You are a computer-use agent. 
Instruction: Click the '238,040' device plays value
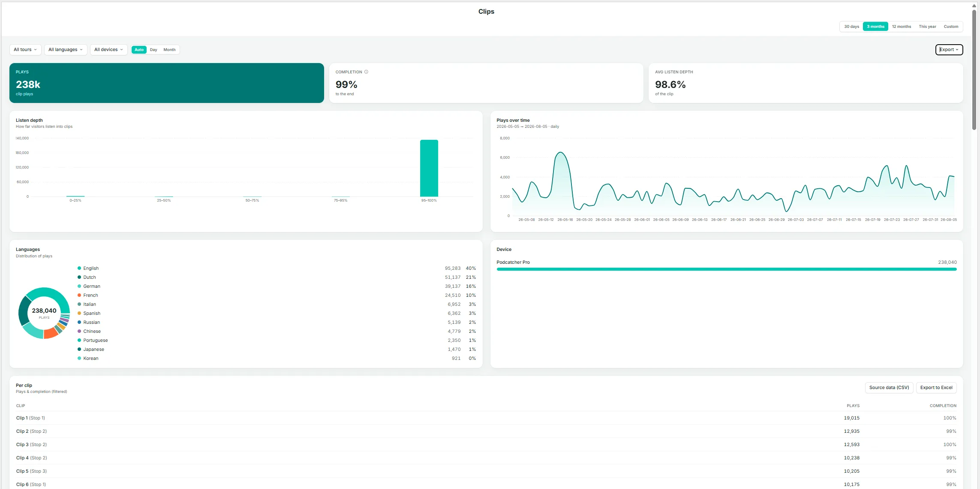tap(947, 263)
